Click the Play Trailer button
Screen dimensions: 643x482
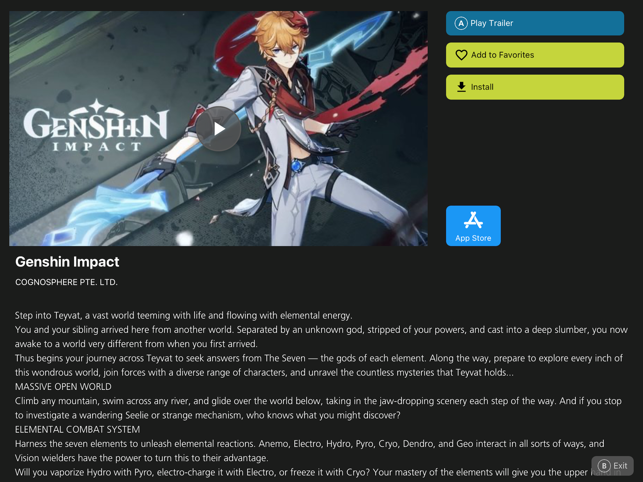(535, 23)
